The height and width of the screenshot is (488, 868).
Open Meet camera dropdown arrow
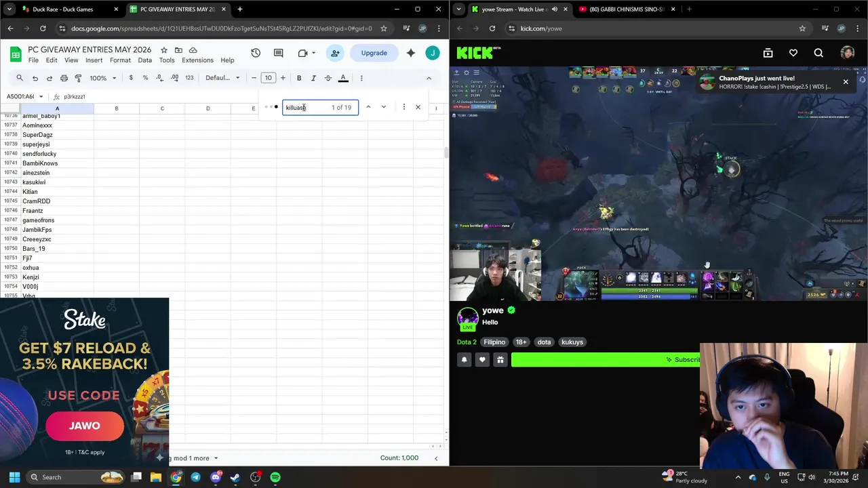pos(313,53)
